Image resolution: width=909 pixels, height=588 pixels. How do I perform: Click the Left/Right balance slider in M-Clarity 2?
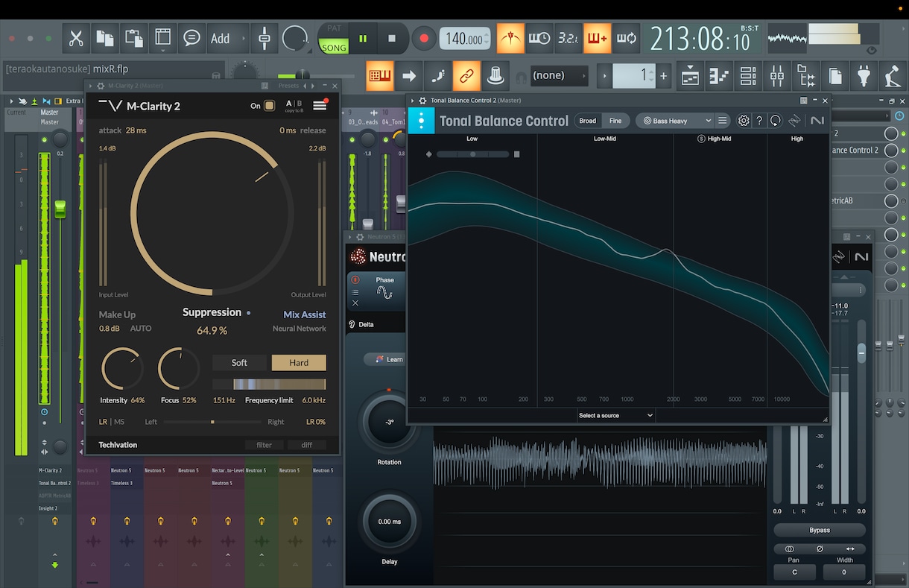pyautogui.click(x=212, y=422)
